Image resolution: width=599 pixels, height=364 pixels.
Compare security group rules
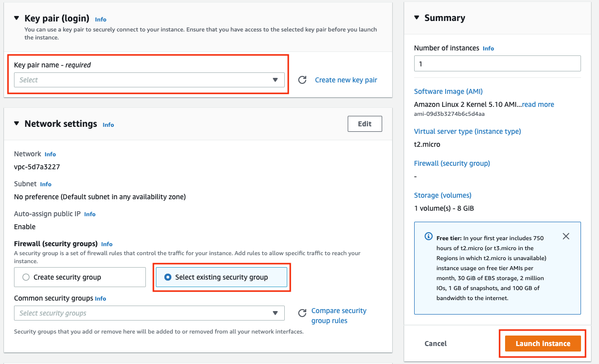tap(339, 315)
